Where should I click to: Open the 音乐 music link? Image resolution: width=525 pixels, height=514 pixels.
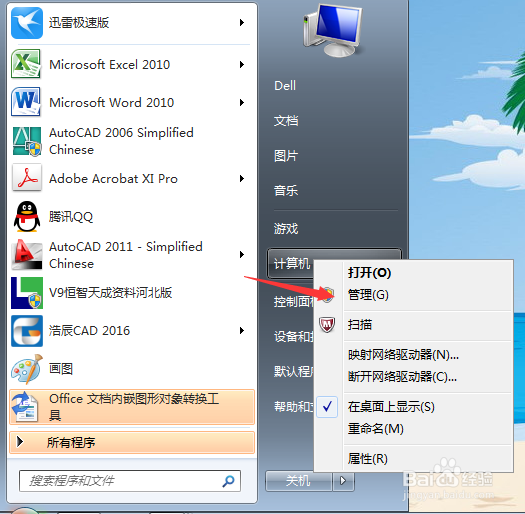tap(286, 191)
